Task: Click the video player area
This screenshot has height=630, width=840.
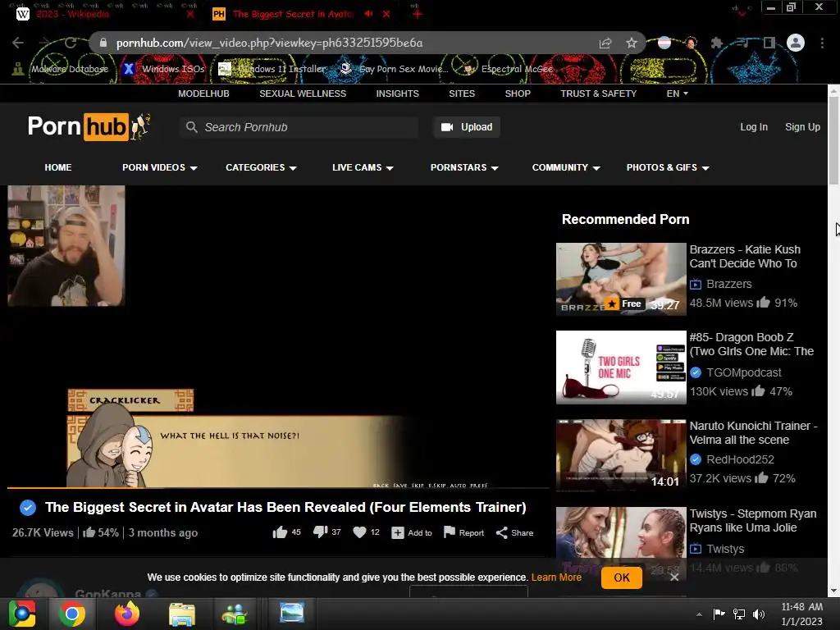Action: click(x=279, y=336)
